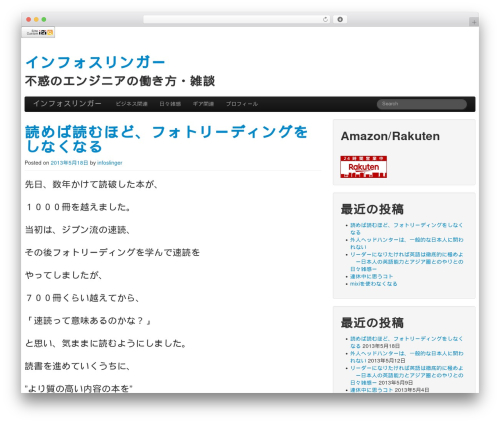This screenshot has width=500, height=423.
Task: Click the round icon right of address bar
Action: pos(340,19)
